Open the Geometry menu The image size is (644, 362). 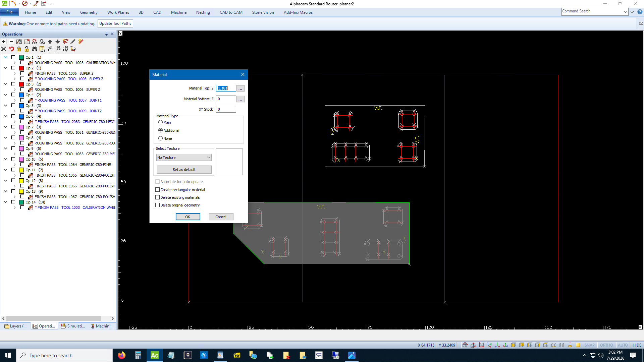(x=89, y=12)
